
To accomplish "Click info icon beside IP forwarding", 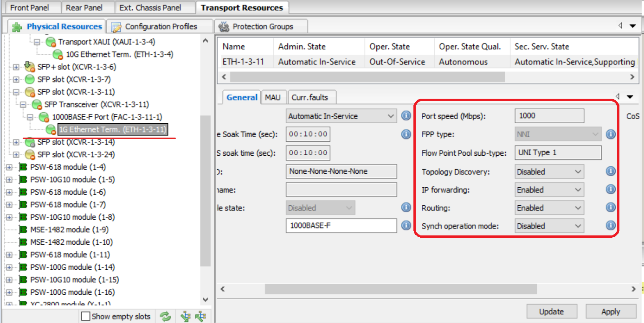I will click(611, 190).
